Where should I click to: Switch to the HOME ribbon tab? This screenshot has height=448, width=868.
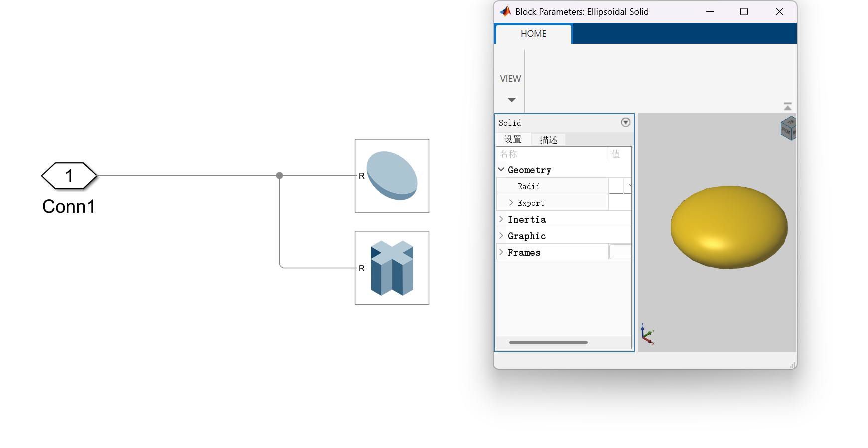(x=533, y=34)
